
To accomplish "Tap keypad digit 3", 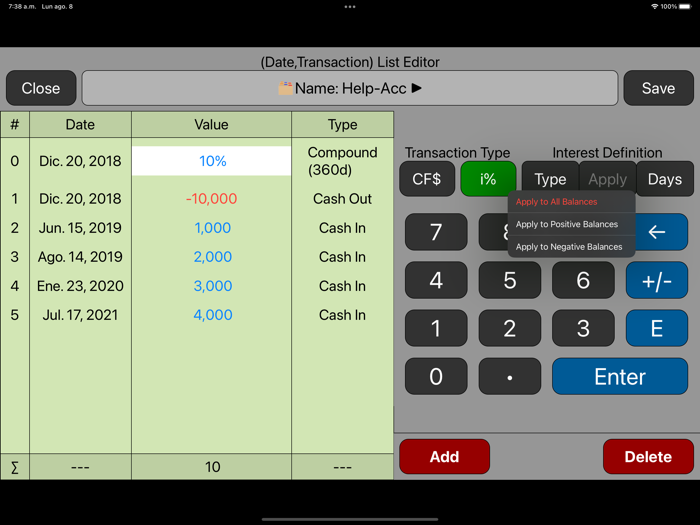I will (x=583, y=329).
